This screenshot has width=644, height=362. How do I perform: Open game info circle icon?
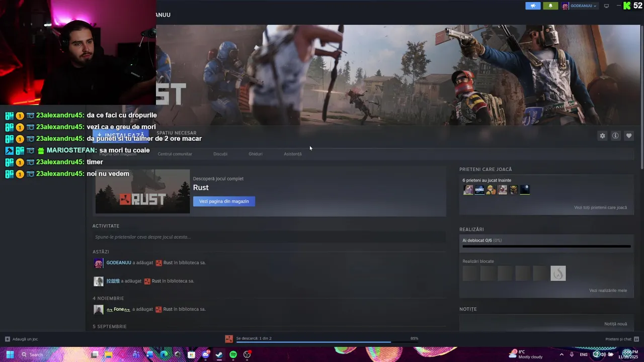coord(615,136)
